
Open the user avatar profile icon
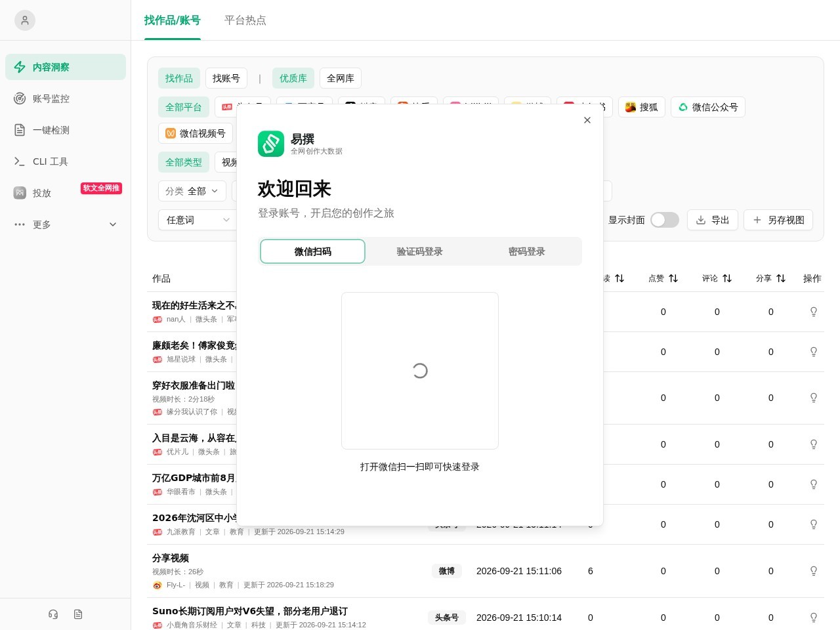coord(25,20)
